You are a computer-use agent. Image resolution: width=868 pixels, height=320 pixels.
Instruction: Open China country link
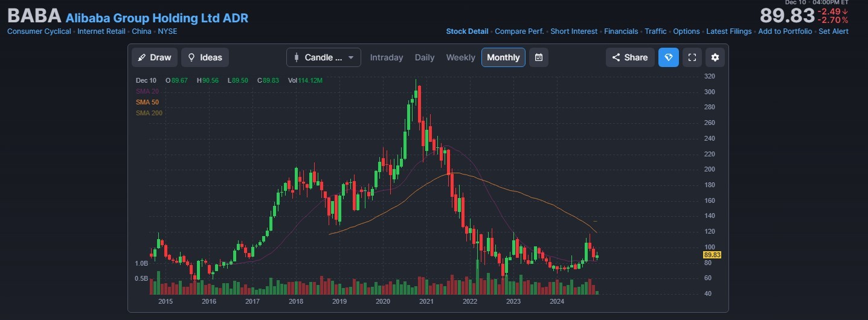pyautogui.click(x=141, y=31)
